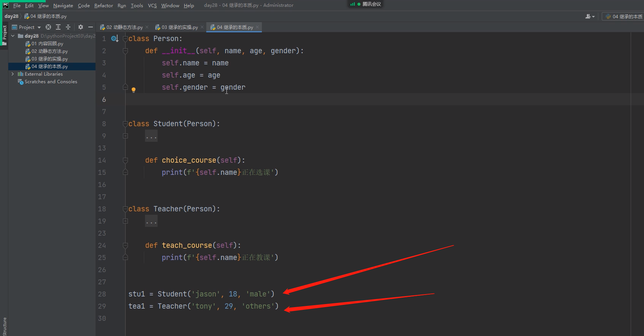Click the stu1 variable on line 28
644x336 pixels.
click(x=137, y=294)
